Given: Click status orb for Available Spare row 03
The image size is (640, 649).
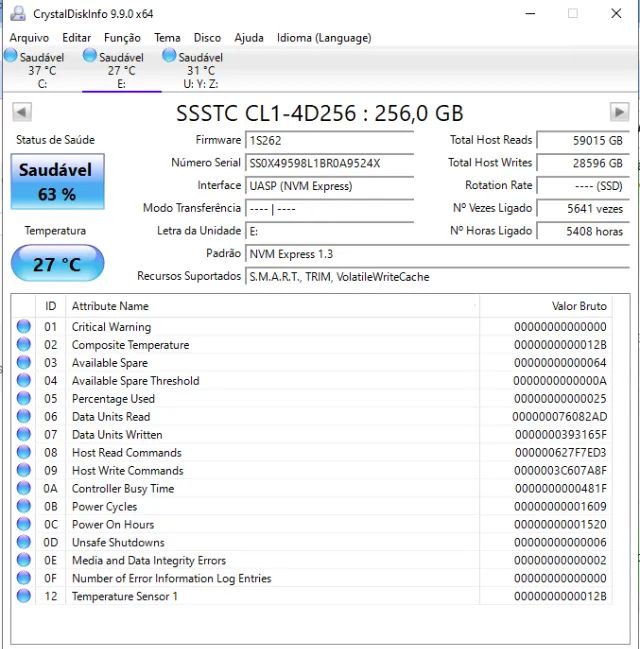Looking at the screenshot, I should 24,362.
